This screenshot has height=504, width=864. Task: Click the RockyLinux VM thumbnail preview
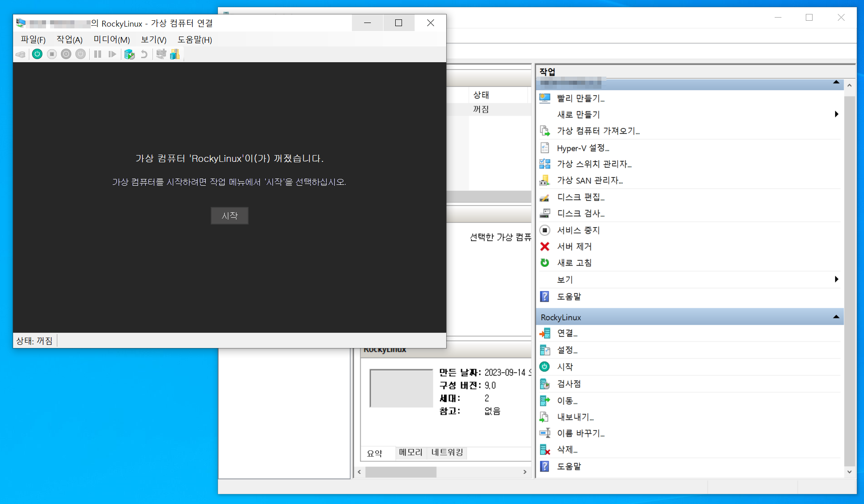coord(401,388)
